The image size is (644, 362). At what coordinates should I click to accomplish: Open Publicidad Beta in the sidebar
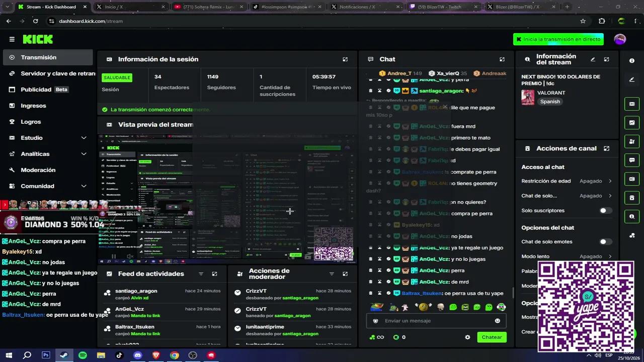pyautogui.click(x=48, y=89)
